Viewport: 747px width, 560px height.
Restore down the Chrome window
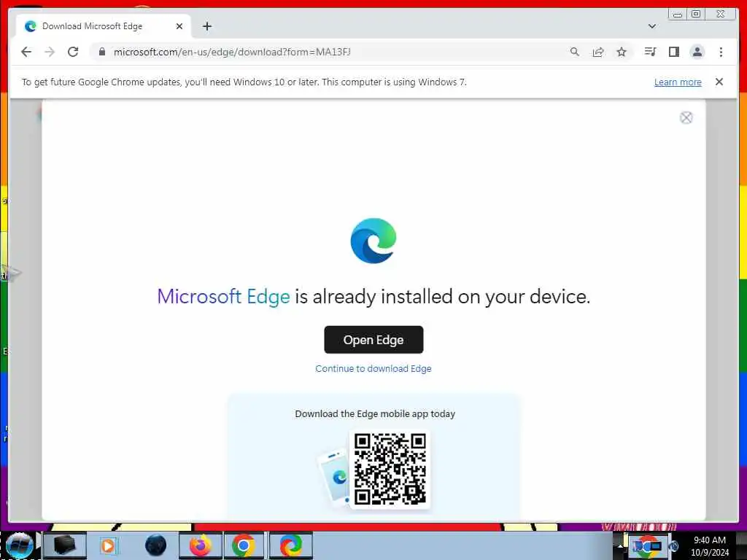coord(695,15)
